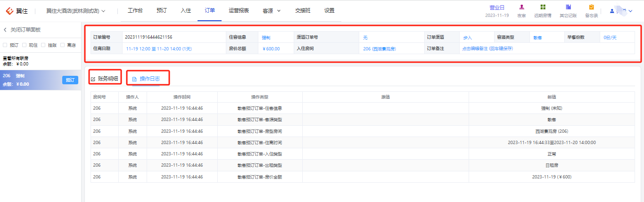Click the 渠道订单号 value 无
This screenshot has height=202, width=644.
coord(365,37)
